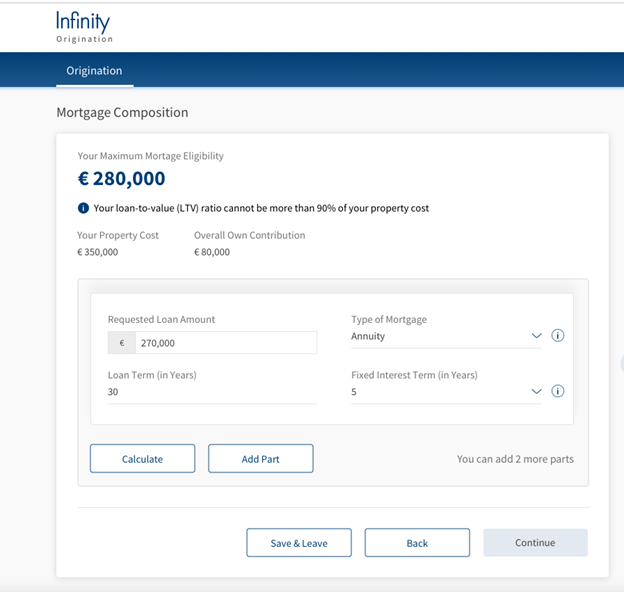This screenshot has width=624, height=592.
Task: Go Back to the previous step
Action: 417,543
